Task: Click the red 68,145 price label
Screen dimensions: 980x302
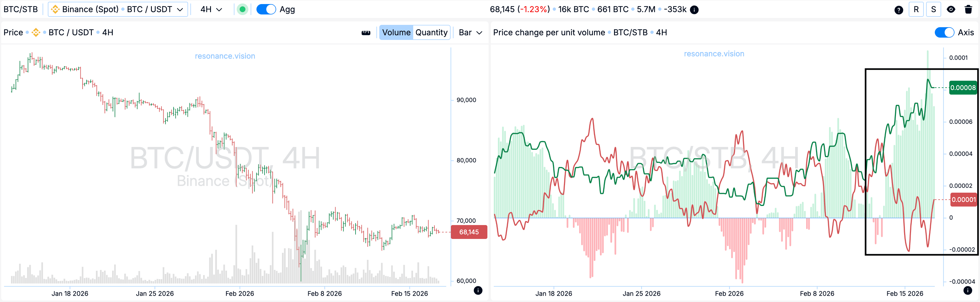Action: coord(469,232)
